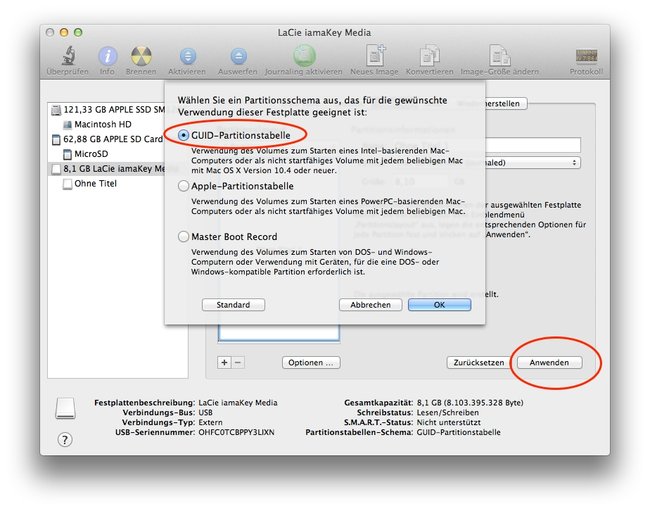
Task: Click the Nicht unterstützt S.M.A.R.T. status
Action: [x=449, y=422]
